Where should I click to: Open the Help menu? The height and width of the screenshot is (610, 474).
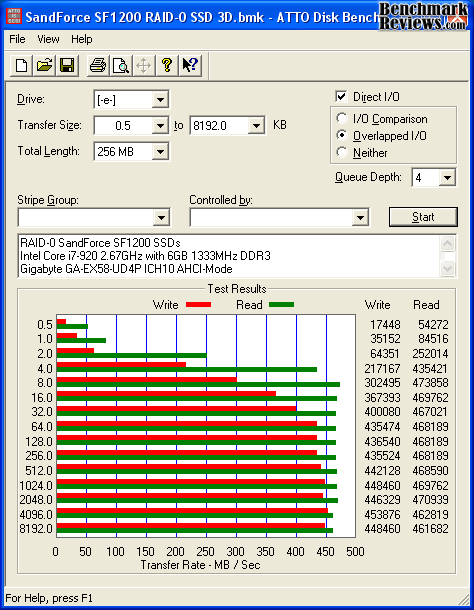coord(82,39)
